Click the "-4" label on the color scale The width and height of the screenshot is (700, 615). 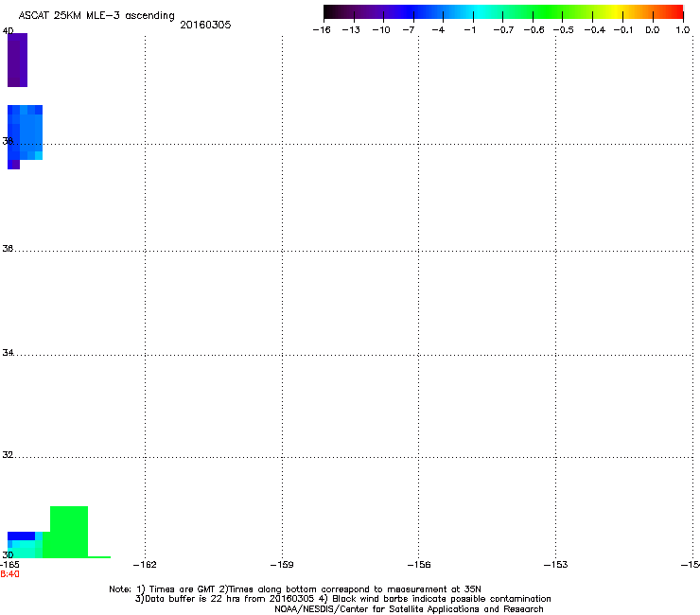coord(438,30)
